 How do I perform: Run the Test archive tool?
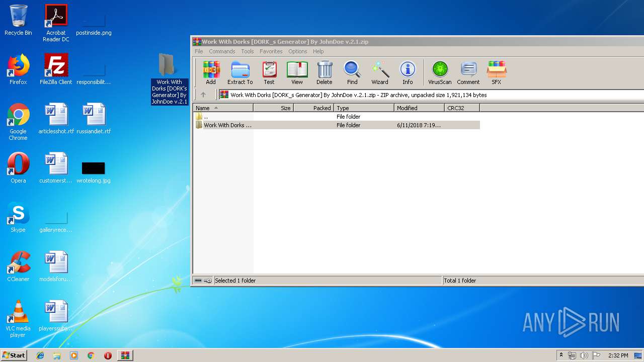click(269, 73)
